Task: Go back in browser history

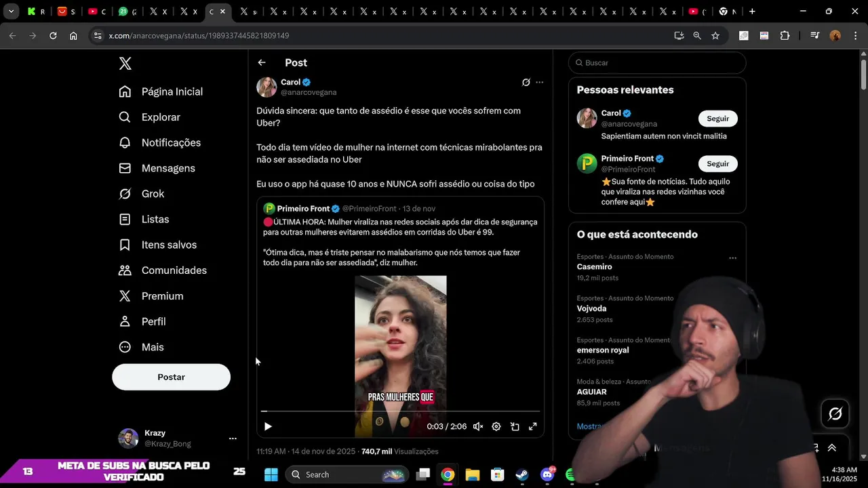Action: click(x=12, y=36)
